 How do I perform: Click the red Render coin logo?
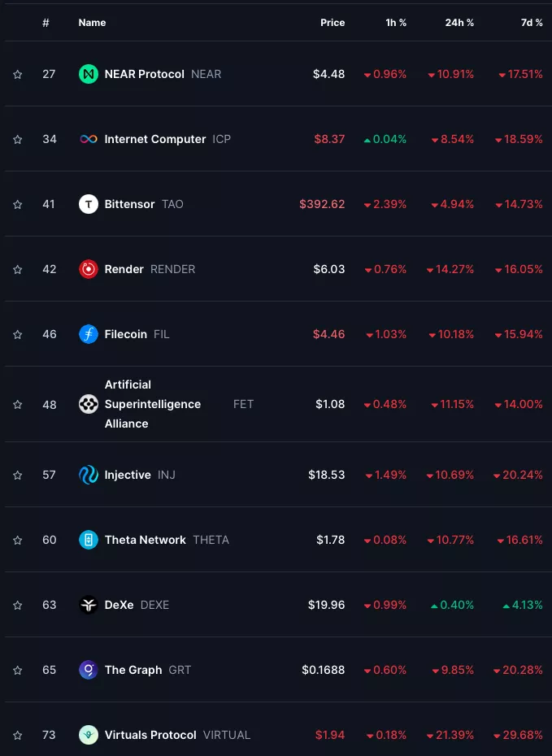pos(89,269)
